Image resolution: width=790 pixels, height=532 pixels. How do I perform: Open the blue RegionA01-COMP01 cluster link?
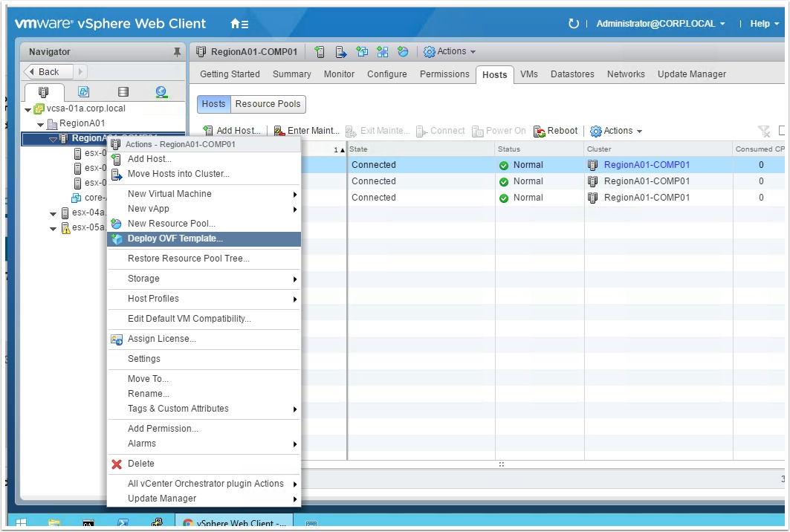[647, 165]
